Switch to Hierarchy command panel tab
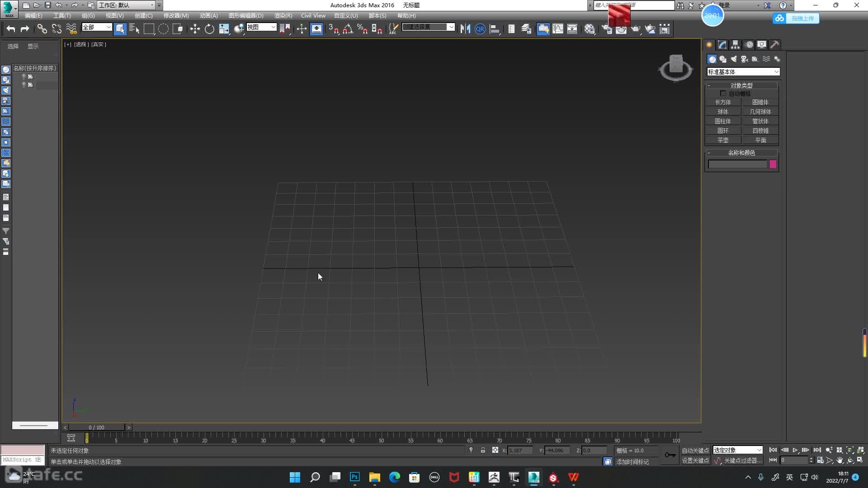The width and height of the screenshot is (868, 488). click(x=736, y=45)
